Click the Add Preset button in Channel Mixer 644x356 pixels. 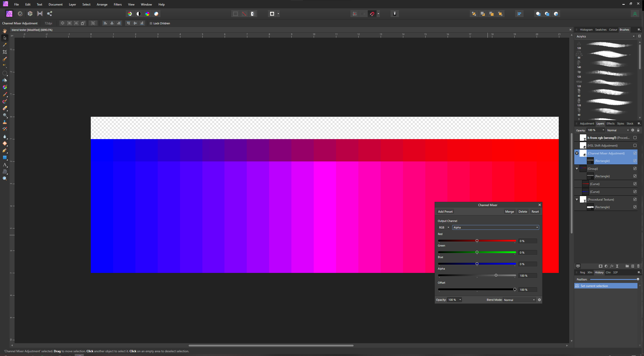pos(445,211)
